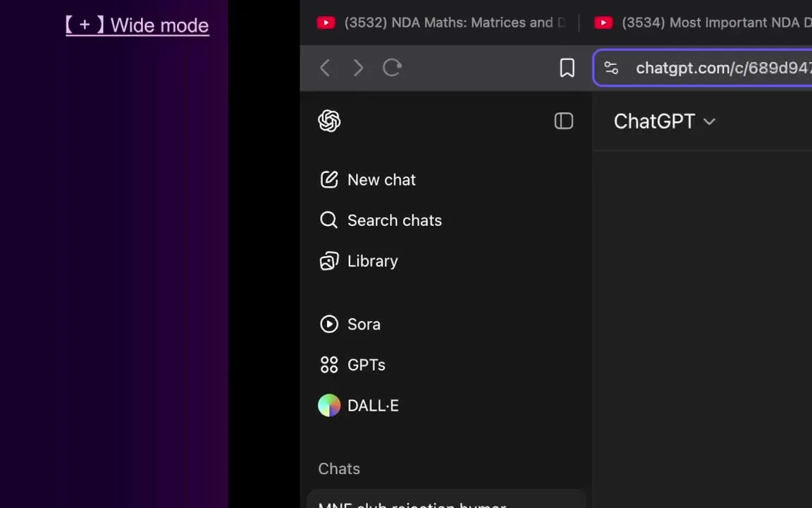Bookmark this page with the bookmark icon
The height and width of the screenshot is (508, 812).
pos(567,68)
